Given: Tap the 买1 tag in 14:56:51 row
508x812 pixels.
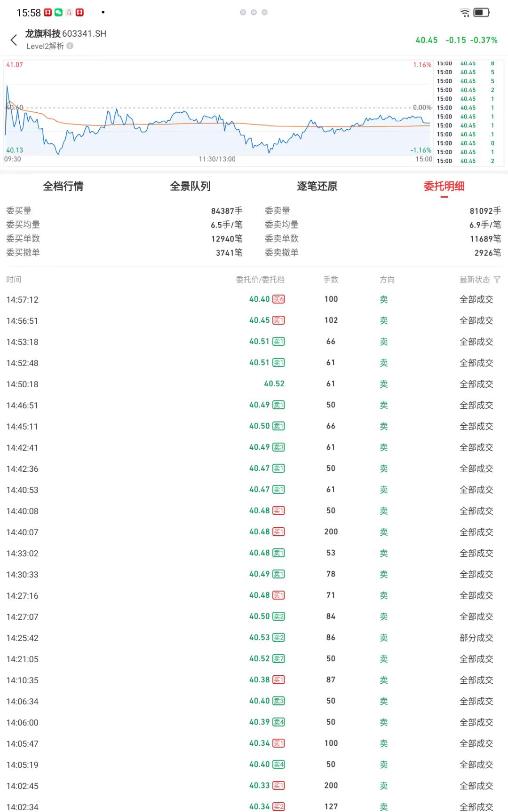Looking at the screenshot, I should [278, 320].
